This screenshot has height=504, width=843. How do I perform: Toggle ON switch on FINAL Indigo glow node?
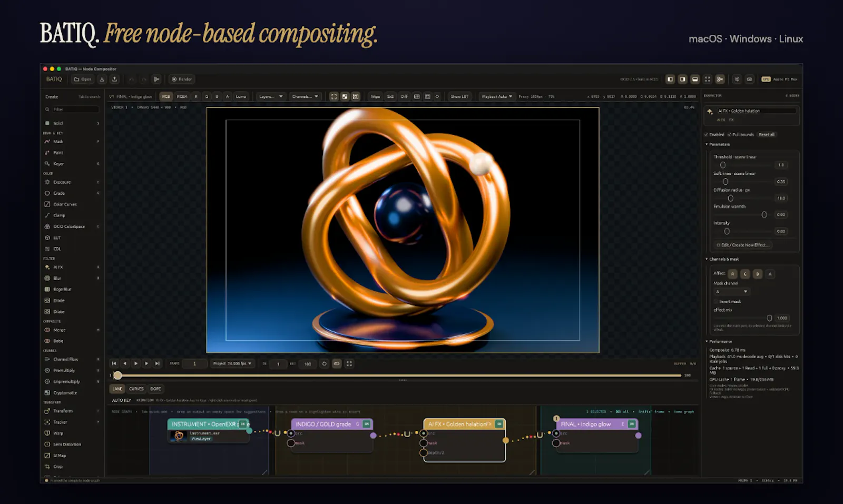(632, 424)
